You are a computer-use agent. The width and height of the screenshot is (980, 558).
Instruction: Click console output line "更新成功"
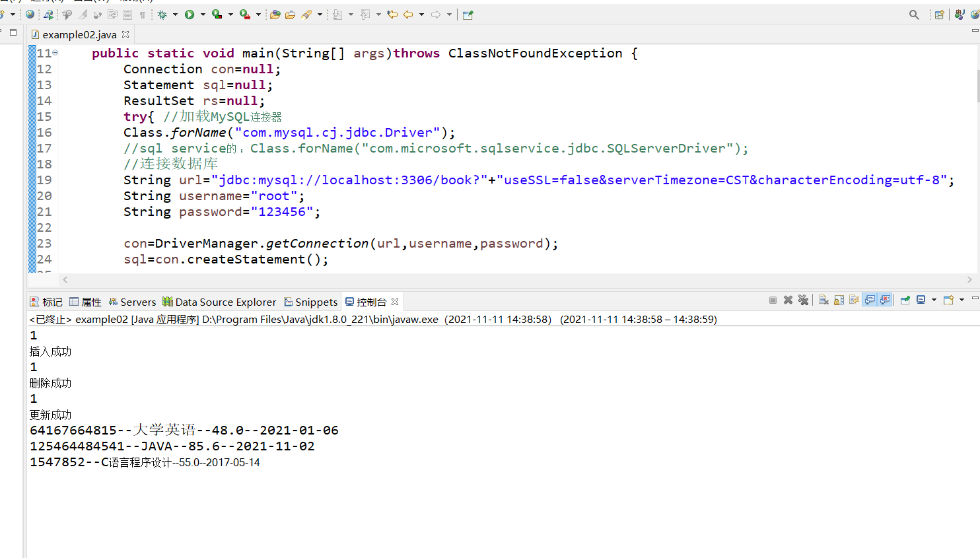pyautogui.click(x=50, y=415)
